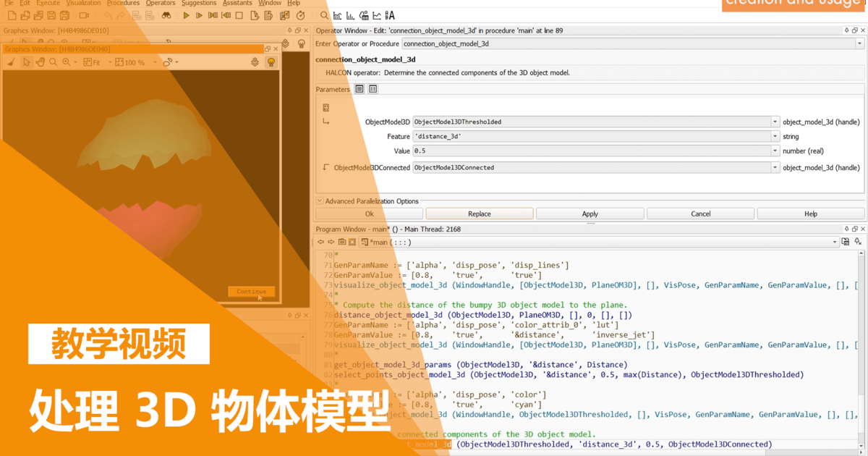Click the Redo arrow in main toolbar

pos(121,15)
